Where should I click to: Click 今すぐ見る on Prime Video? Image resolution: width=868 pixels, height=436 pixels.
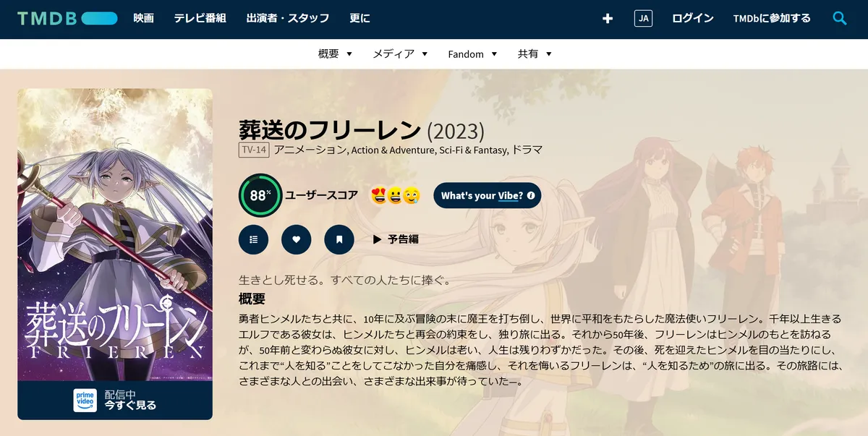click(x=130, y=406)
